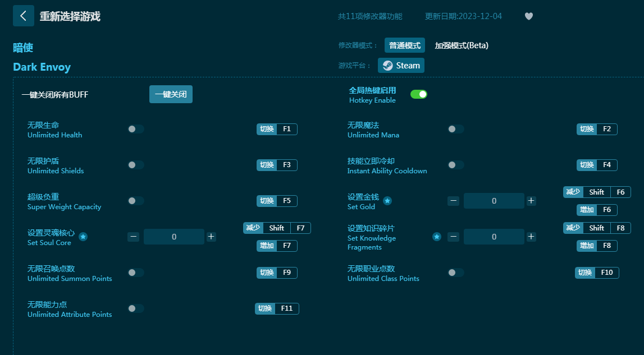The width and height of the screenshot is (644, 355).
Task: Switch to 普通模式 mode tab
Action: pos(405,45)
